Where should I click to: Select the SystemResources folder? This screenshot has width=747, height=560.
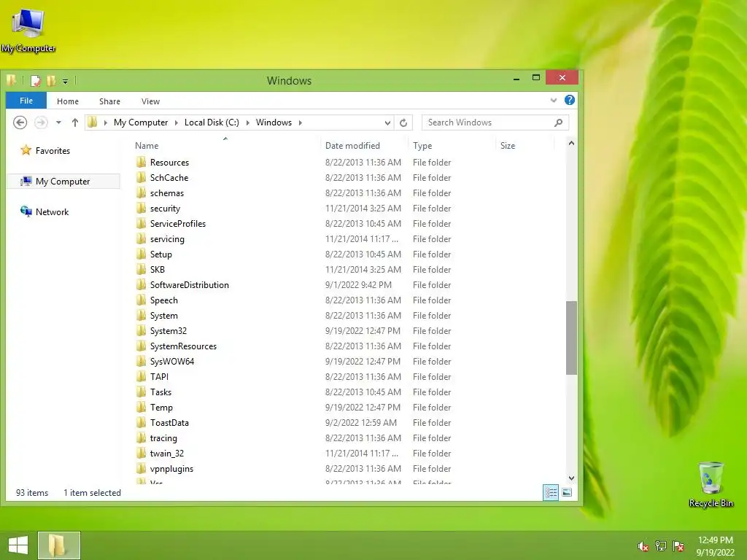click(x=183, y=346)
